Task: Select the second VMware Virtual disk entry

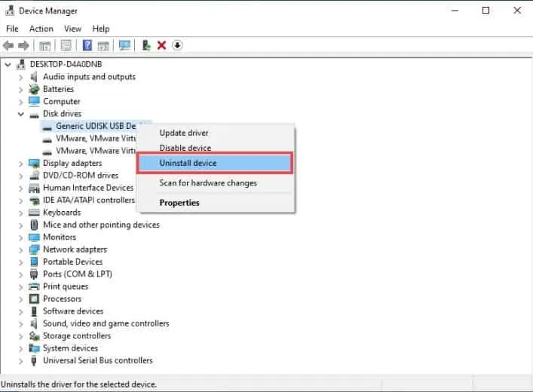Action: tap(96, 151)
